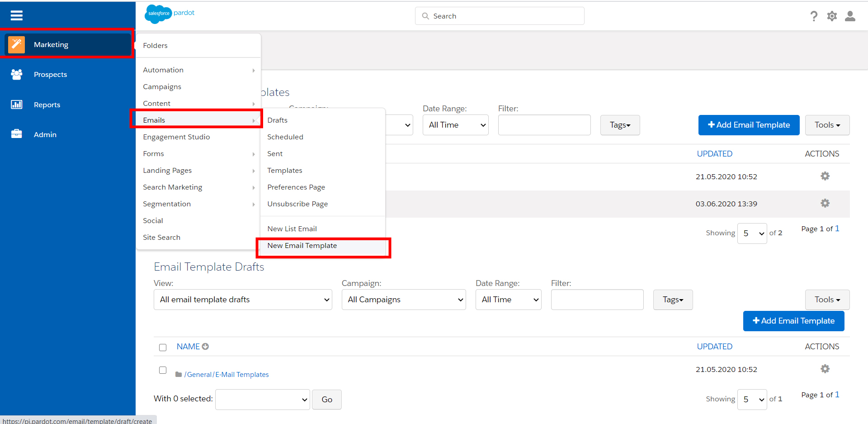
Task: Expand the Forms submenu
Action: point(198,153)
